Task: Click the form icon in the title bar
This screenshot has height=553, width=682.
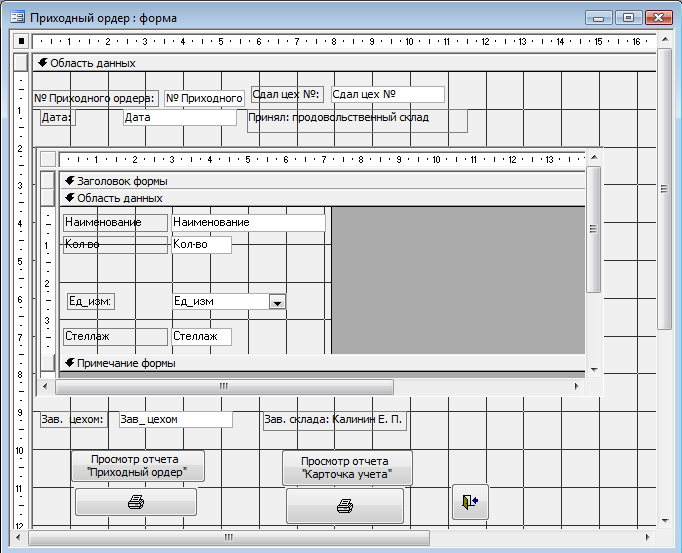Action: click(18, 17)
